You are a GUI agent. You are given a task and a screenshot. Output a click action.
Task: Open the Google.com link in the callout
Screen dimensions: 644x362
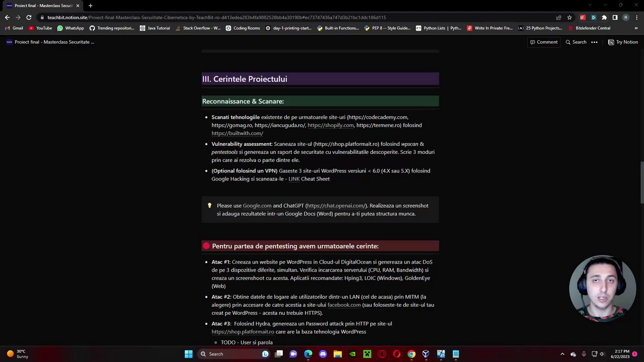coord(257,206)
